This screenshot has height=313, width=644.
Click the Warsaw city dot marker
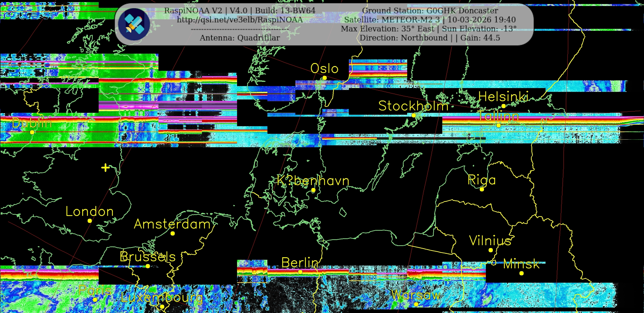pyautogui.click(x=416, y=304)
